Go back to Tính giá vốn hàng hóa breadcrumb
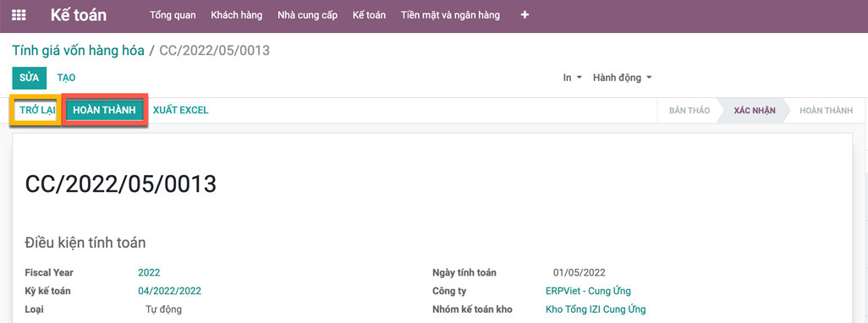The width and height of the screenshot is (868, 323). click(x=78, y=51)
